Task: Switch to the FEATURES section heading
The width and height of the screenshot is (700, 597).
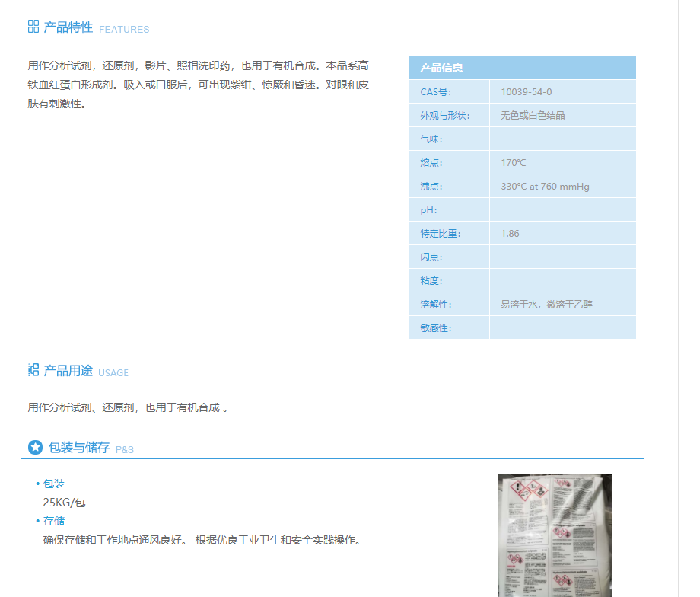Action: pos(123,30)
